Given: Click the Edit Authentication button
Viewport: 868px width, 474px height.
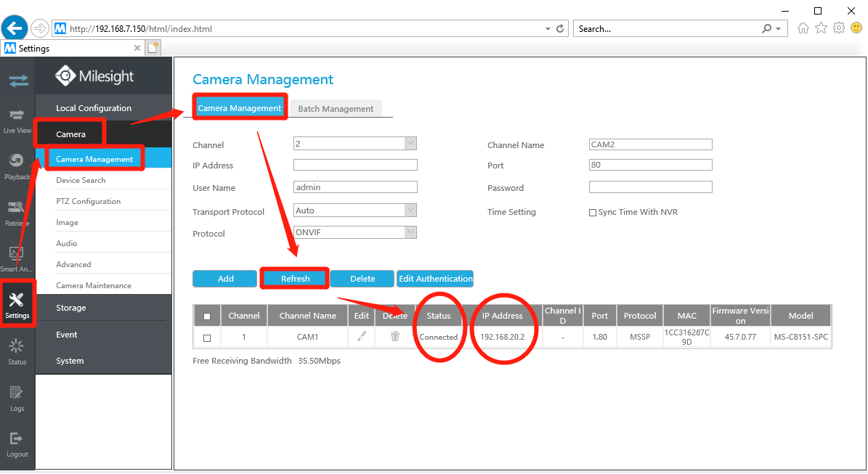Looking at the screenshot, I should click(435, 279).
